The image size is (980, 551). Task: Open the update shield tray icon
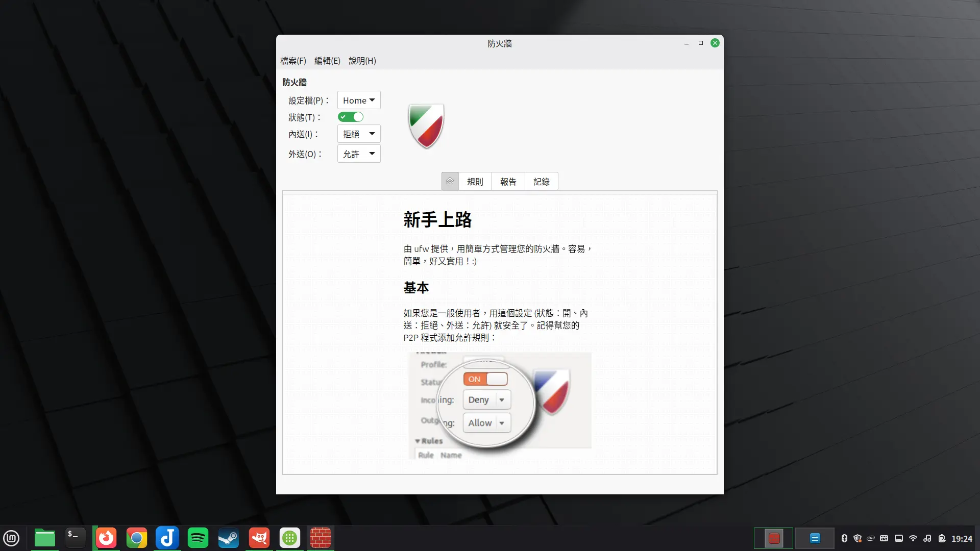[857, 538]
